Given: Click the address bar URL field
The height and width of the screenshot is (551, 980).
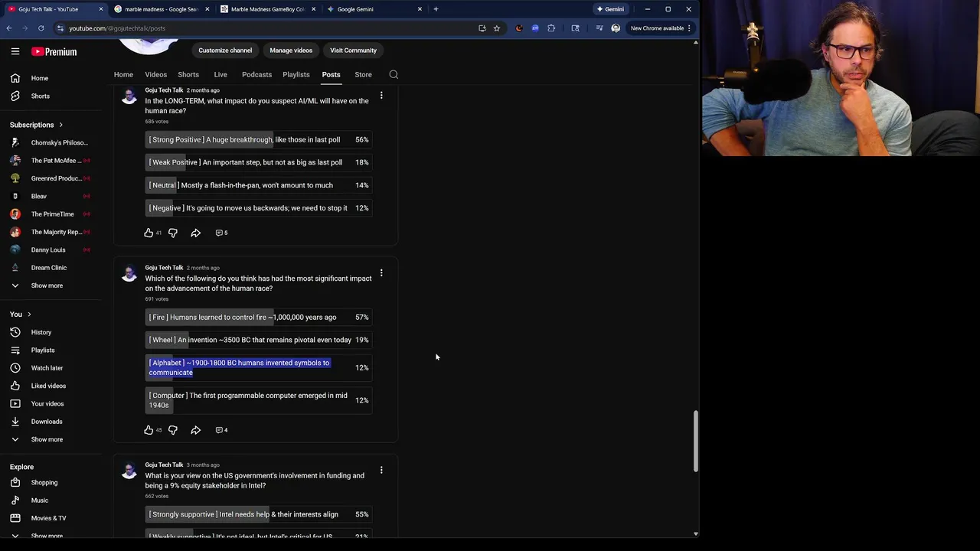Looking at the screenshot, I should (268, 28).
